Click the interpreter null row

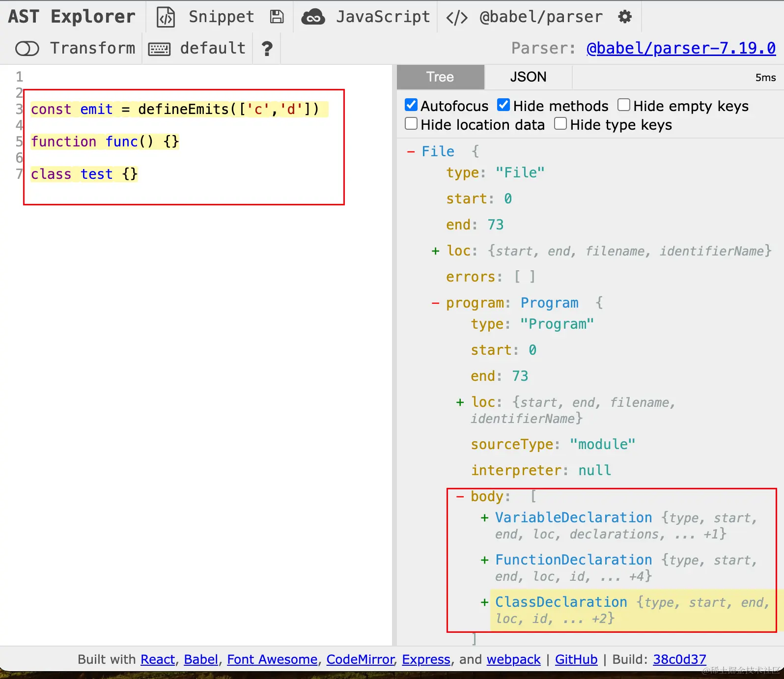541,470
